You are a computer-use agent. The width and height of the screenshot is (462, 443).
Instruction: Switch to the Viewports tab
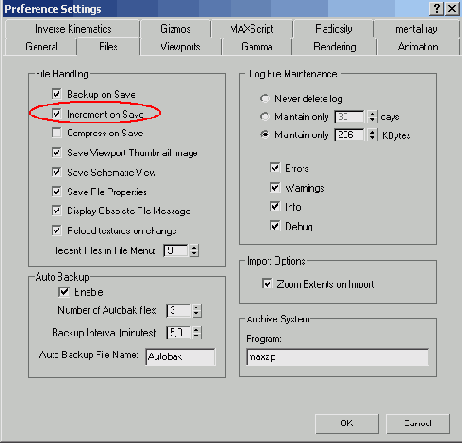pos(180,47)
